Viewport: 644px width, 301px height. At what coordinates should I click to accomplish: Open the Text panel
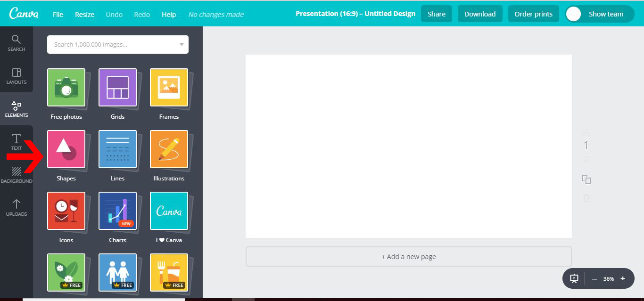click(16, 142)
